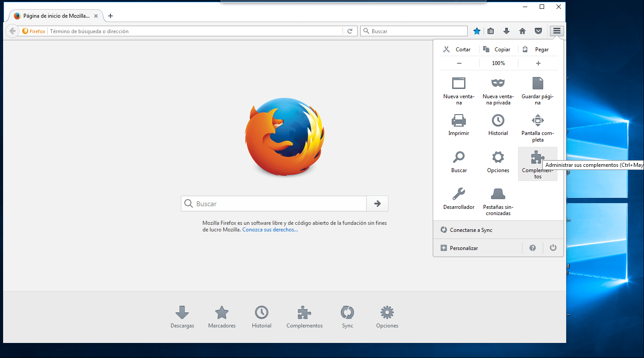The height and width of the screenshot is (358, 644).
Task: Open the search engine magnifier in toolbar box
Action: tap(366, 31)
